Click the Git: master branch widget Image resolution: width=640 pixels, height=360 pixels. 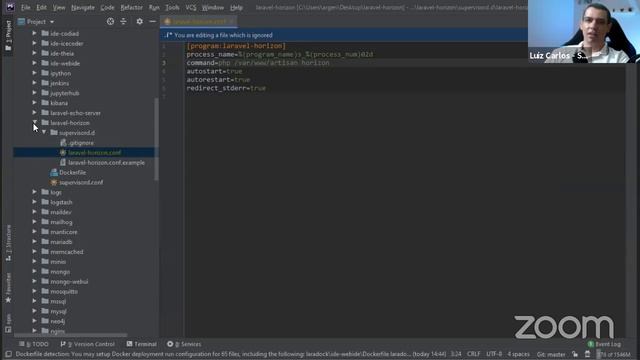coord(551,354)
